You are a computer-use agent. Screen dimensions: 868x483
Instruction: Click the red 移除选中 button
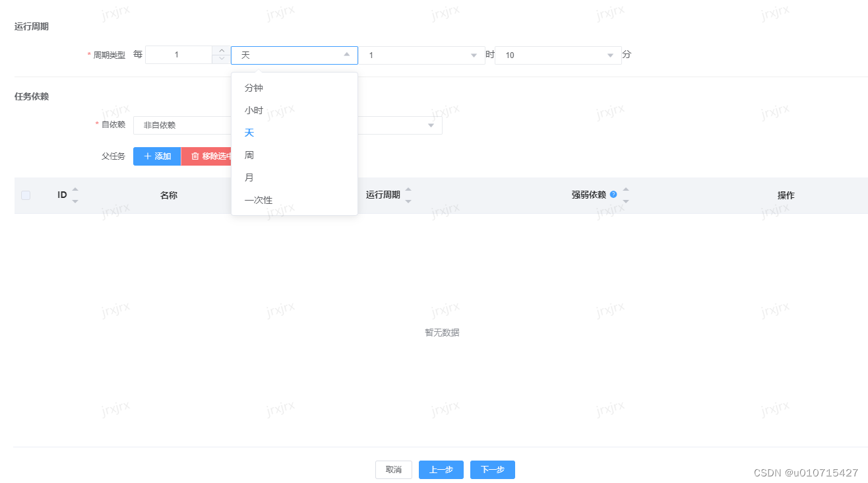pos(206,156)
